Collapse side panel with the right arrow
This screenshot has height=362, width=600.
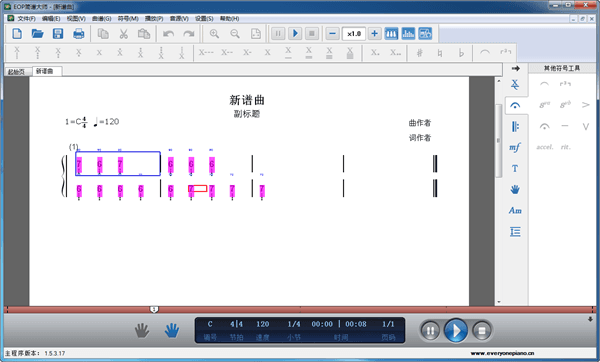pyautogui.click(x=515, y=68)
